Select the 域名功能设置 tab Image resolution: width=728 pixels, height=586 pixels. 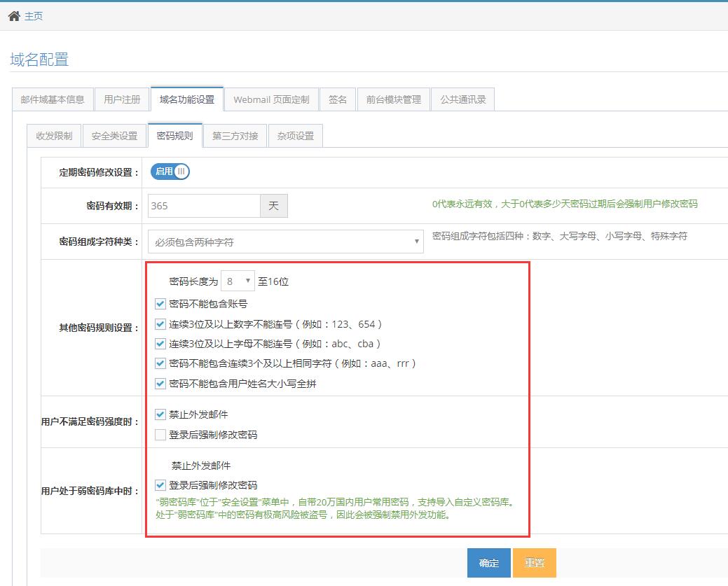[x=187, y=99]
